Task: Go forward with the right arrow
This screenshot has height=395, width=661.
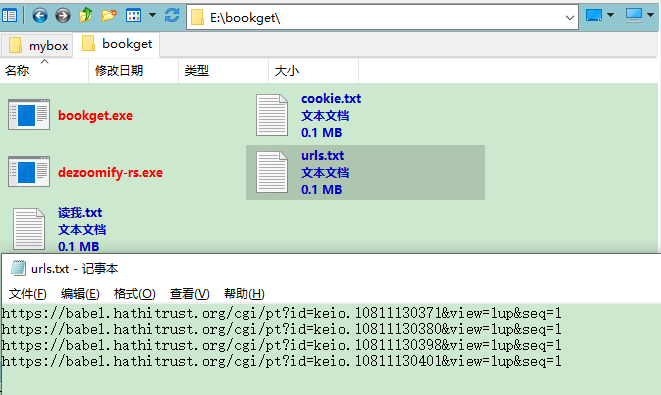Action: click(63, 16)
